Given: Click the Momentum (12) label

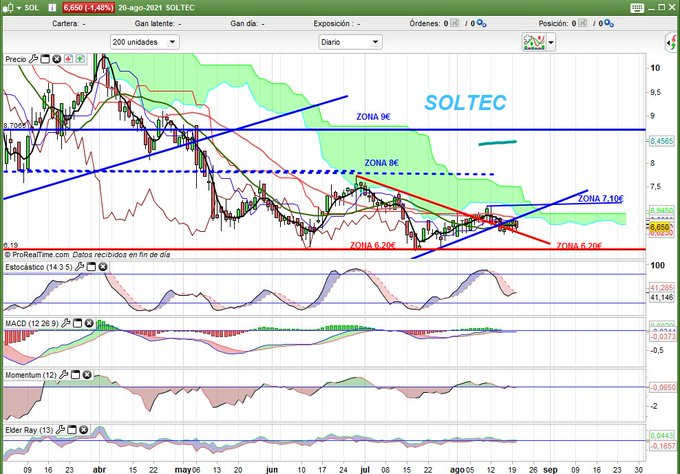Looking at the screenshot, I should pos(31,375).
